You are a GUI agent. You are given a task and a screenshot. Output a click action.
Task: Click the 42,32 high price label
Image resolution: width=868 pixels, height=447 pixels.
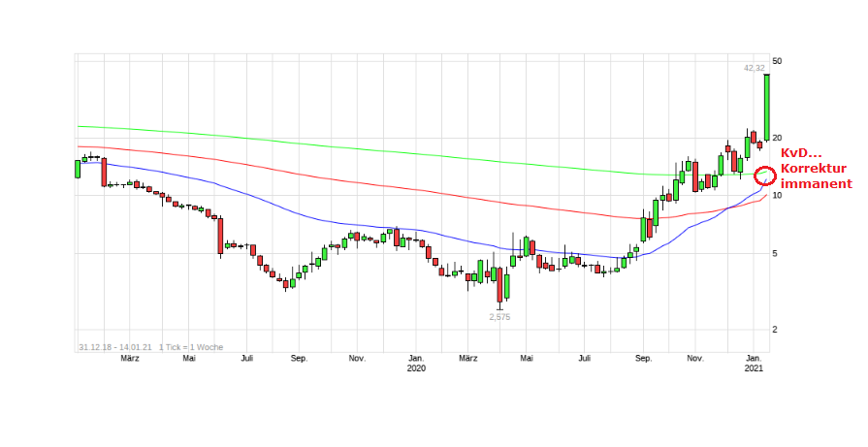coord(754,68)
